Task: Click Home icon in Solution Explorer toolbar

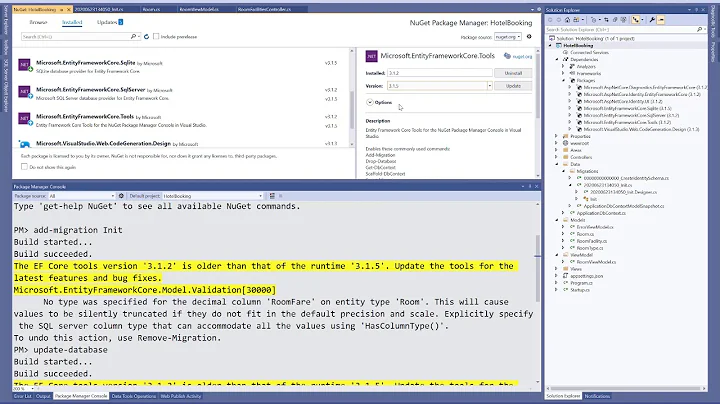Action: point(567,20)
